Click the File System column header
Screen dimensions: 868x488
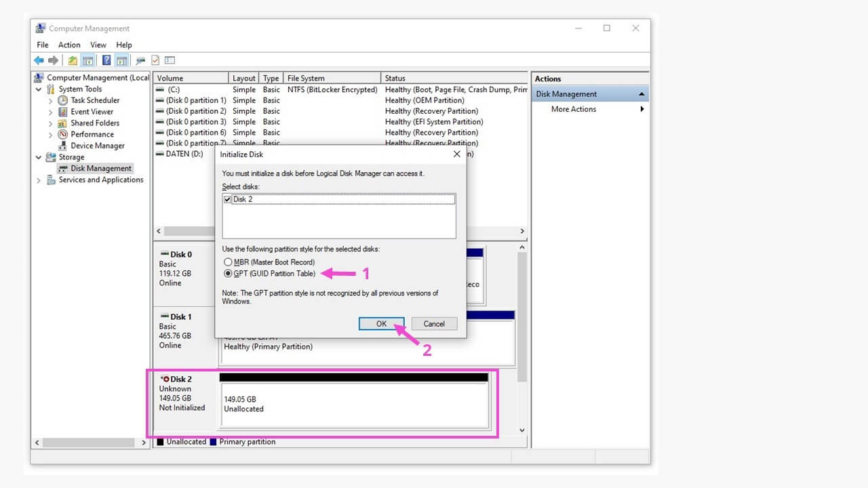coord(332,79)
